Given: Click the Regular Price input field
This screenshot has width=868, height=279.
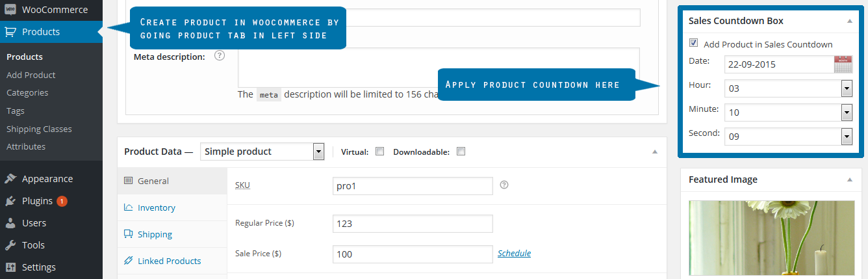Looking at the screenshot, I should (x=412, y=224).
